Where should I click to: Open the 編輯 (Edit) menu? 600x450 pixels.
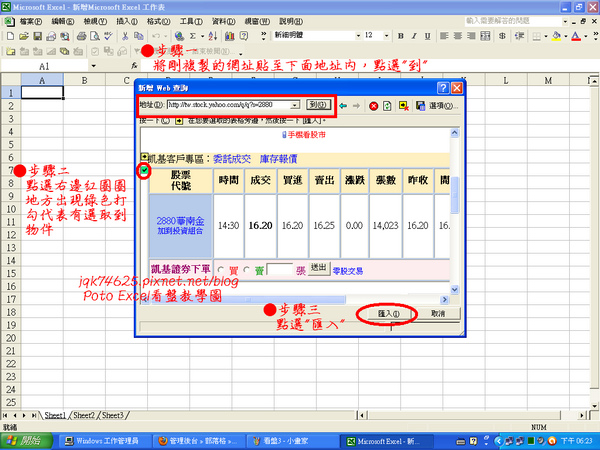pyautogui.click(x=63, y=21)
